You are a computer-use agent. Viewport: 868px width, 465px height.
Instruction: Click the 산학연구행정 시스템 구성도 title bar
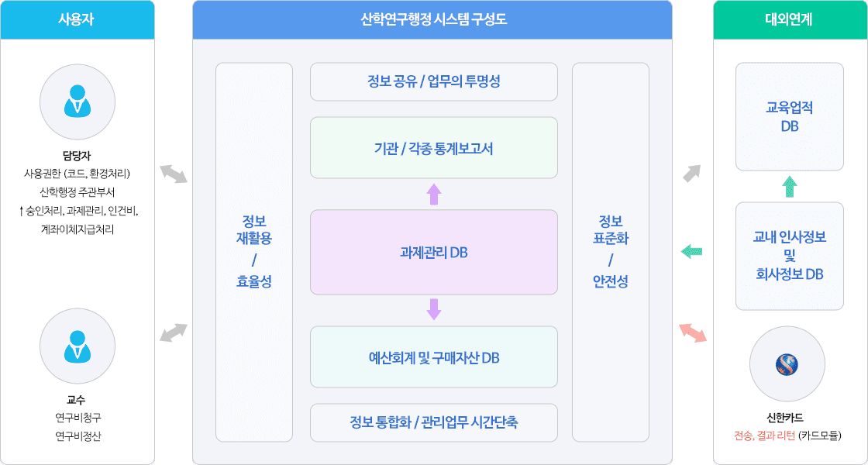pyautogui.click(x=433, y=19)
